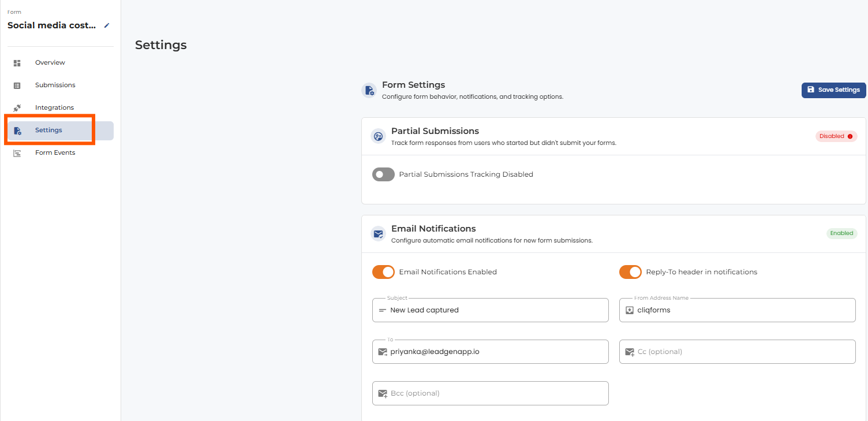Viewport: 868px width, 421px height.
Task: Click the Form Events icon in sidebar
Action: (17, 153)
